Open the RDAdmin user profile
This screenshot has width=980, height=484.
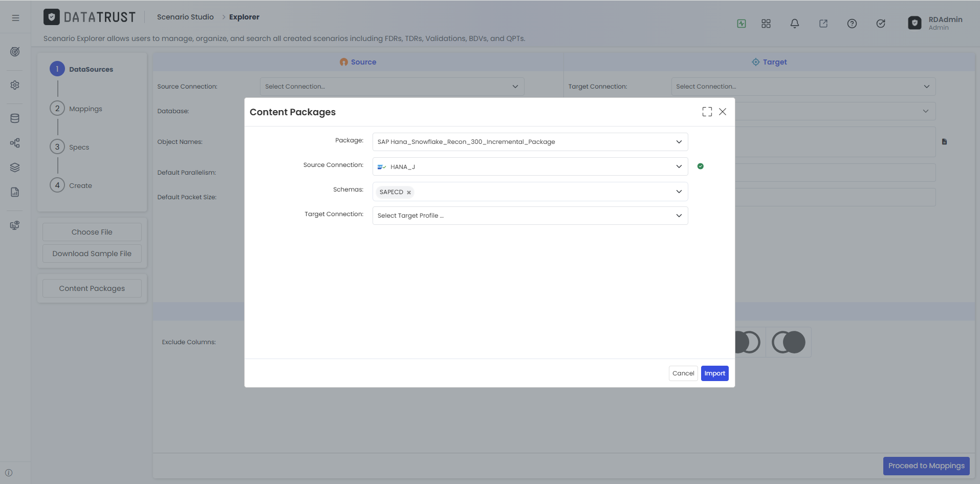[x=935, y=23]
